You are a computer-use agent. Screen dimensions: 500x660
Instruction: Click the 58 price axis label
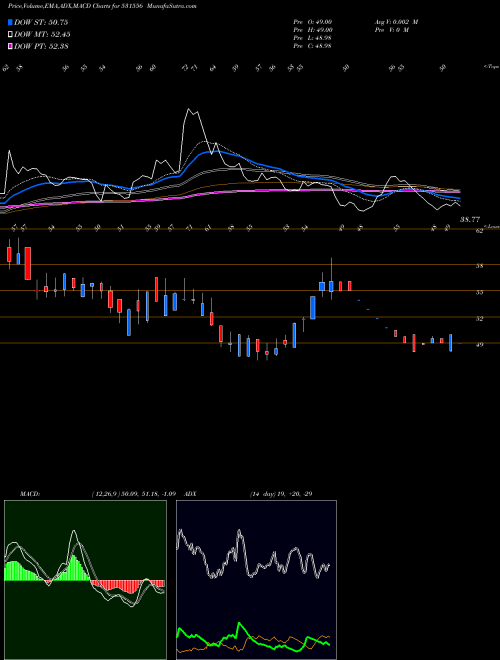click(x=480, y=266)
